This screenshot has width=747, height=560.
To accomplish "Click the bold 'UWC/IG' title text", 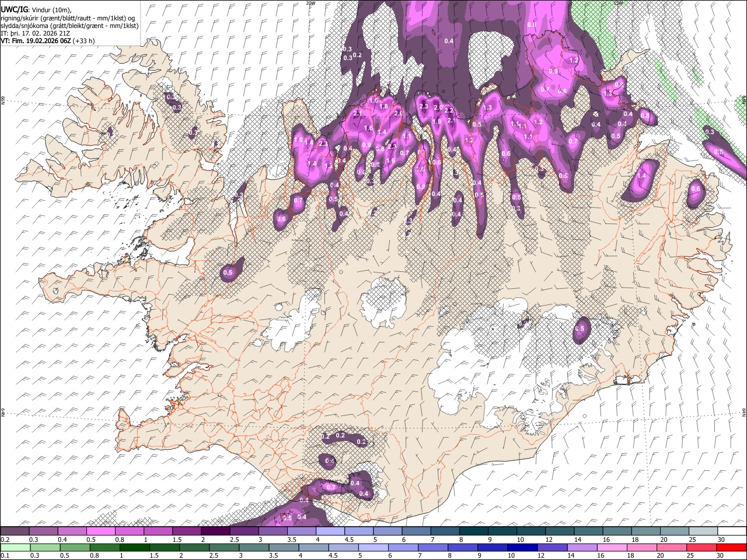I will pyautogui.click(x=13, y=9).
